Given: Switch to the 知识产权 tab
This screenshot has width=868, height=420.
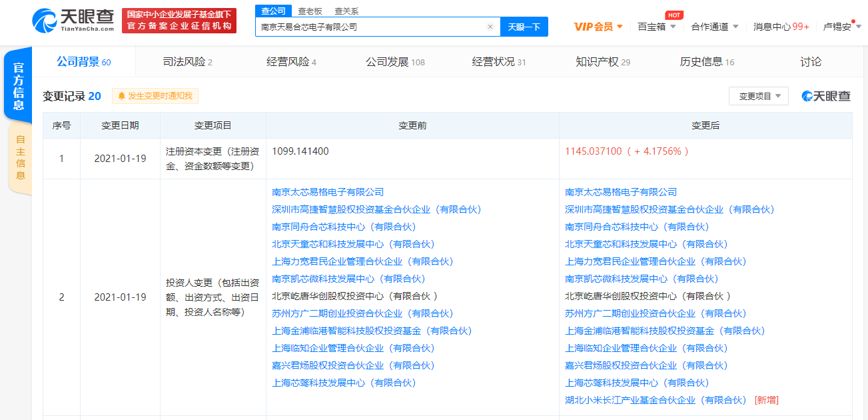Looking at the screenshot, I should tap(602, 62).
